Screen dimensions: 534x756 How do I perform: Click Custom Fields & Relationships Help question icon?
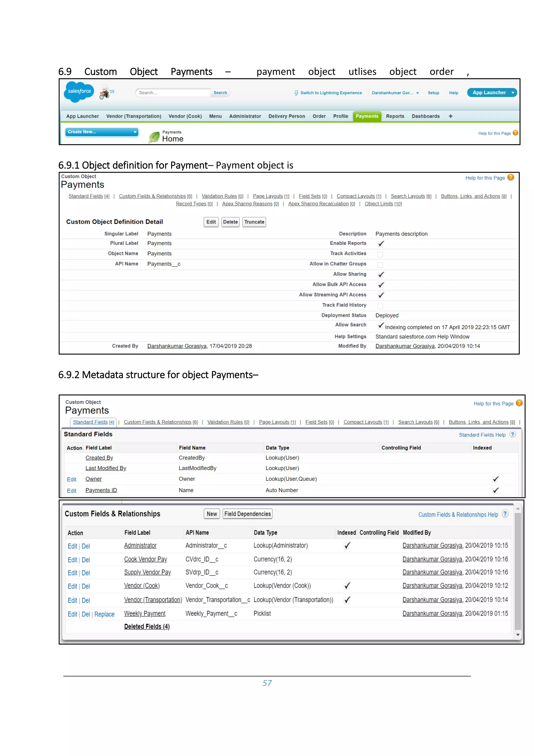[x=505, y=514]
